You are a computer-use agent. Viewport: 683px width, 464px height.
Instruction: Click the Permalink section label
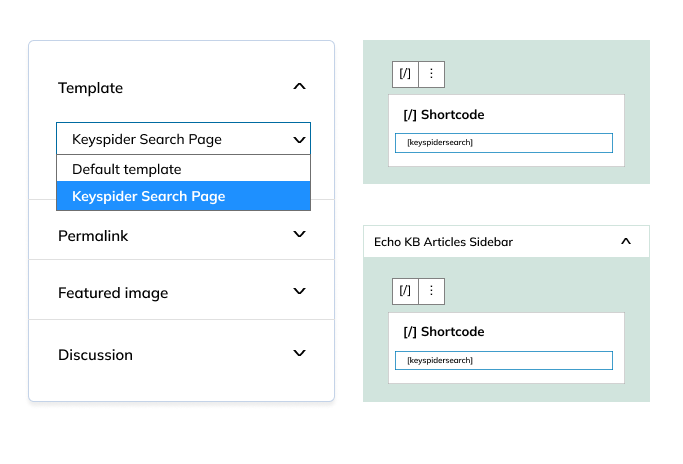tap(93, 236)
